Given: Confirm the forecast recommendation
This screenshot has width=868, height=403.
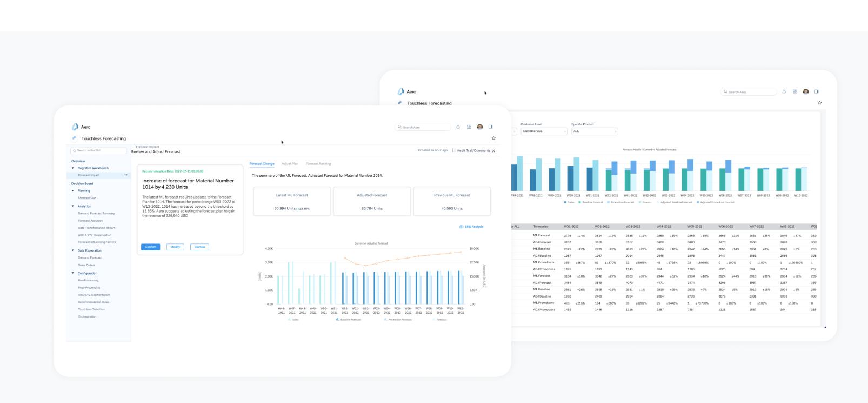Looking at the screenshot, I should (151, 247).
